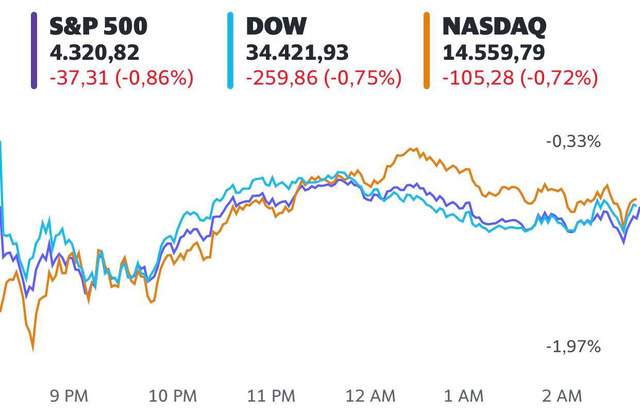
Task: Click the purple S&P 500 color bar
Action: 35,50
